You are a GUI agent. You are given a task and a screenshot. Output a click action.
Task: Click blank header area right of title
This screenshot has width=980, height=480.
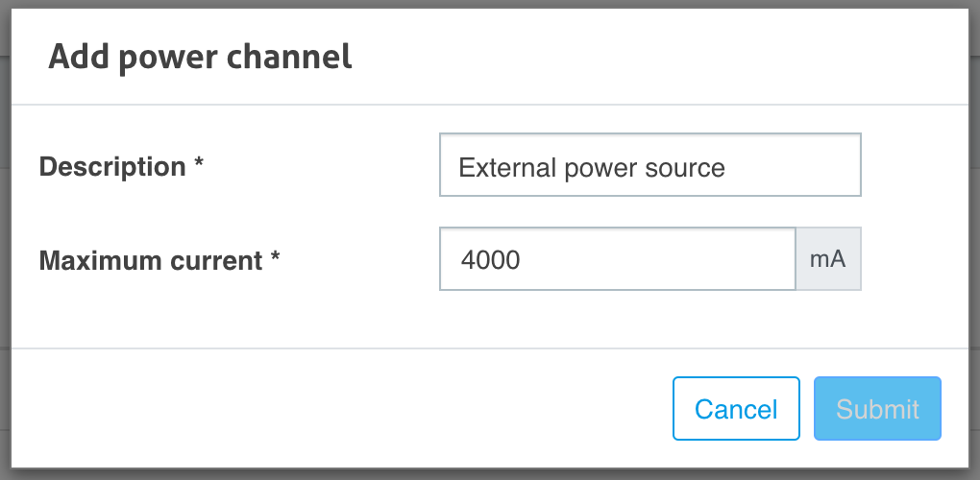pyautogui.click(x=656, y=57)
